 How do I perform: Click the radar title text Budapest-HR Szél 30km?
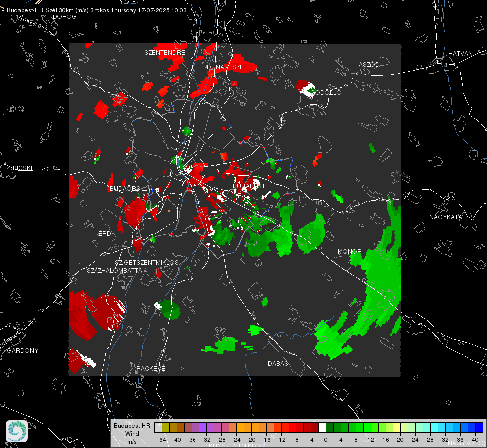[40, 10]
